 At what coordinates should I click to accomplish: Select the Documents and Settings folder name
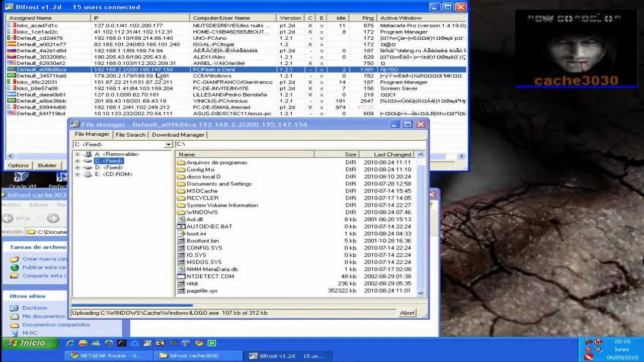pos(219,184)
